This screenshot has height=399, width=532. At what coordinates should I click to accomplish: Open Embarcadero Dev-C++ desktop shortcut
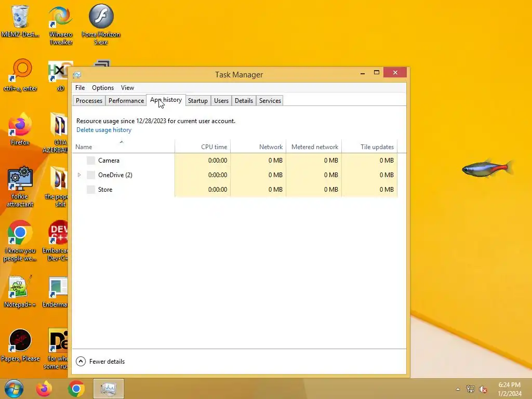[56, 241]
